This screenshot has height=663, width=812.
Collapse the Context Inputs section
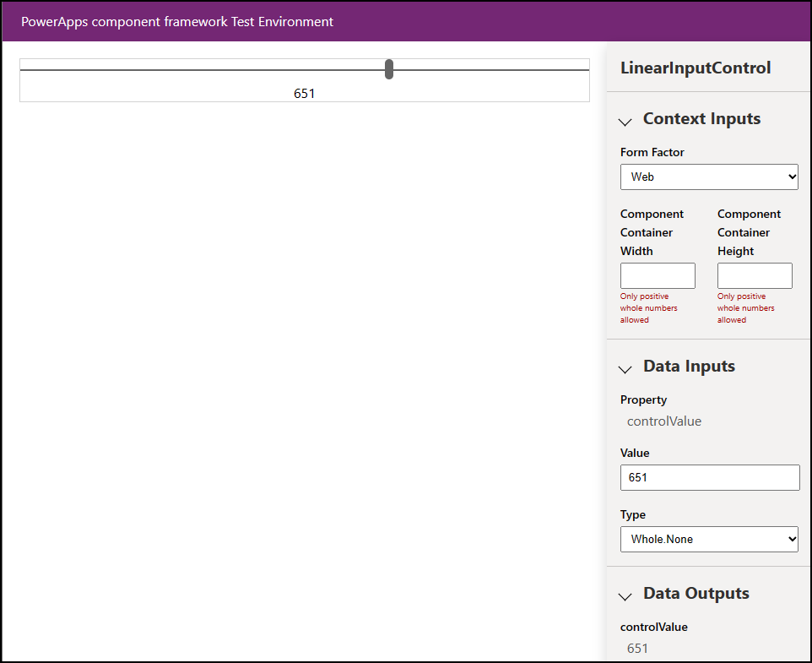tap(625, 122)
